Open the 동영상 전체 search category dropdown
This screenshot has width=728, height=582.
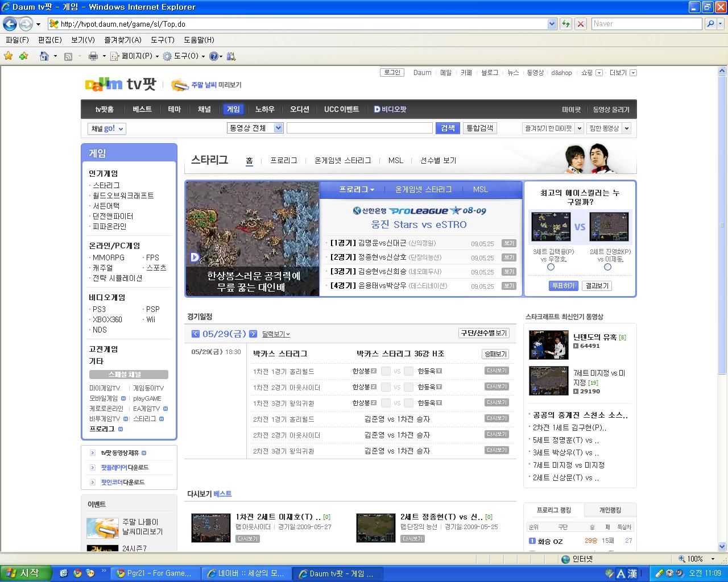[x=255, y=128]
